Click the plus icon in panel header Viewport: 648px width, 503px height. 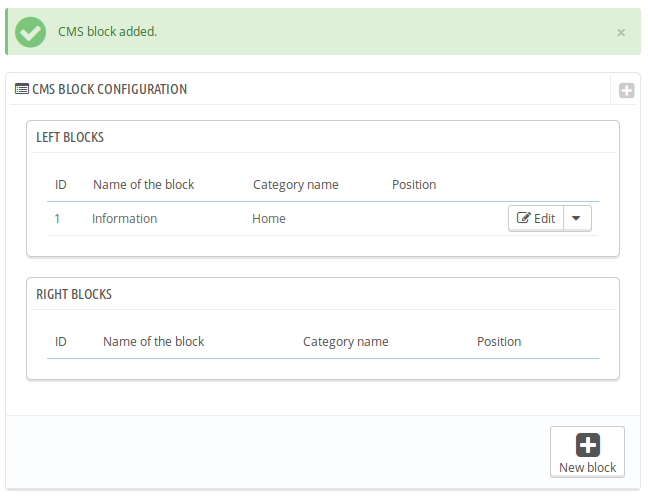click(x=626, y=90)
